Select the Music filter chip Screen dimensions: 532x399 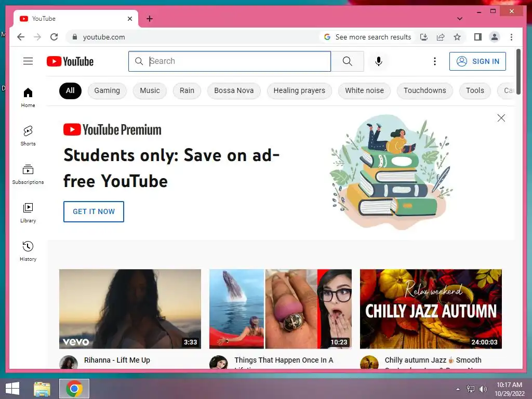click(150, 90)
